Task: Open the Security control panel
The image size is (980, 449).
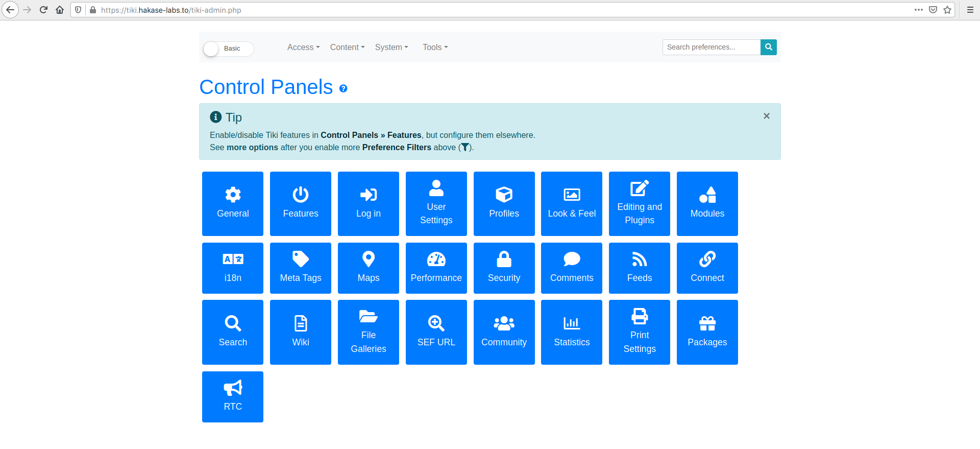Action: point(504,268)
